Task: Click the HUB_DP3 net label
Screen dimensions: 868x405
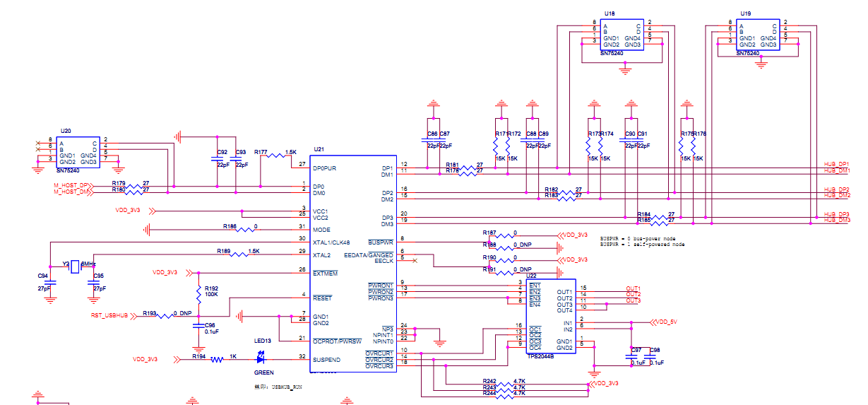Action: coord(837,214)
